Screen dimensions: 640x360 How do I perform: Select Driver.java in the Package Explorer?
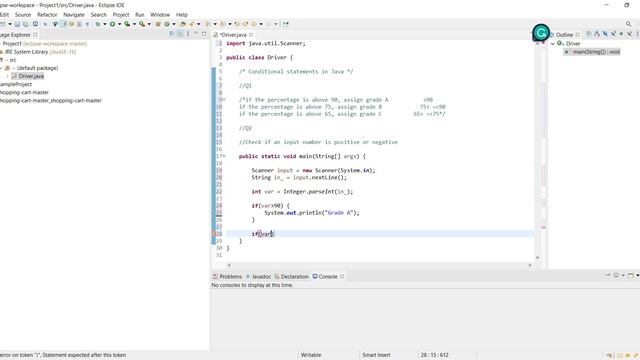pos(28,76)
